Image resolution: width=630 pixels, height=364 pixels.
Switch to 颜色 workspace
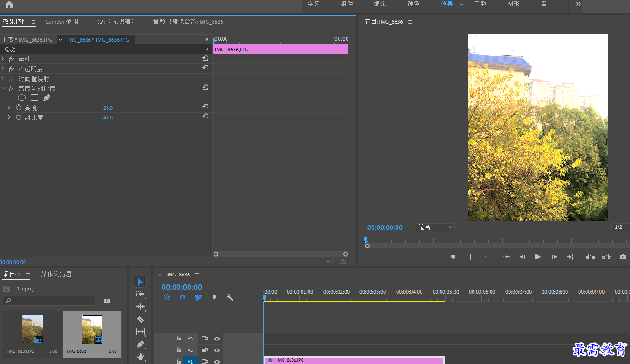pyautogui.click(x=413, y=4)
